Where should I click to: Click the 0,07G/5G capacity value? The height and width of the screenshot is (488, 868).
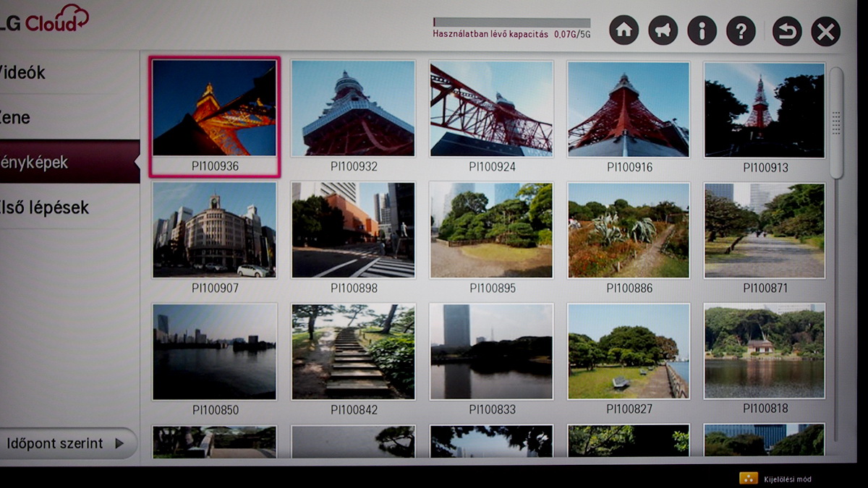572,35
